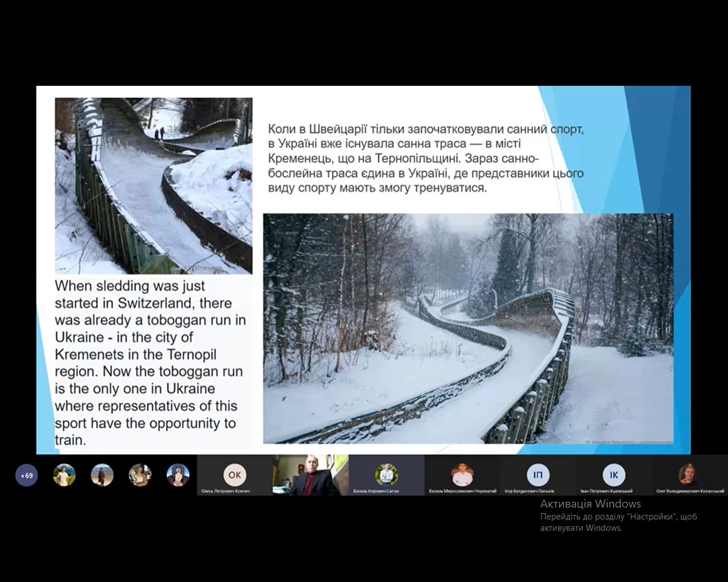Click the Олесь Петрович Ксенич name label
Viewport: 728px width, 582px height.
coord(225,491)
